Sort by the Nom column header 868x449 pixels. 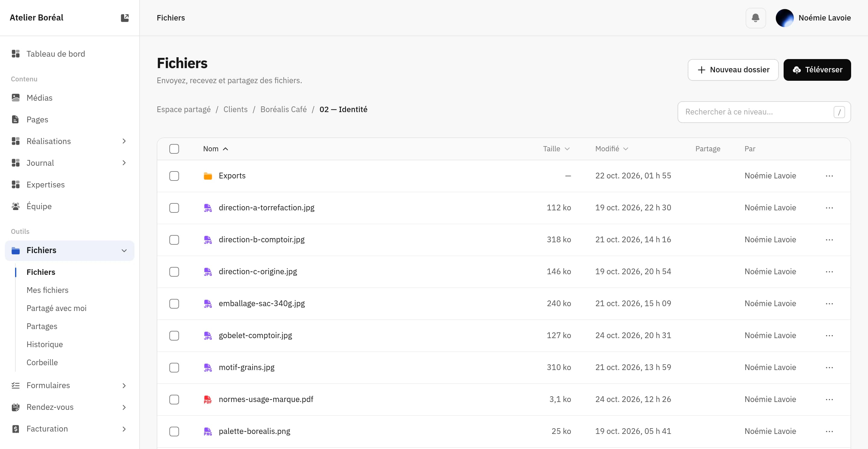coord(215,149)
